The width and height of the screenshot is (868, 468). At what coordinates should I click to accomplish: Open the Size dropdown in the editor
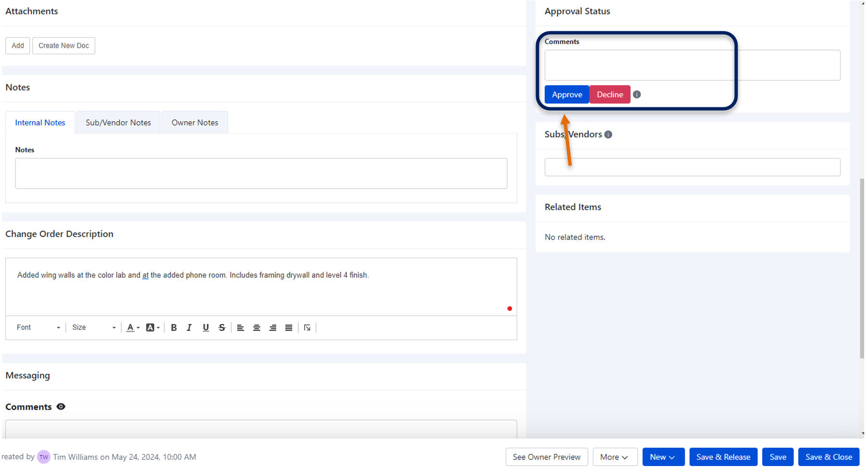[93, 327]
